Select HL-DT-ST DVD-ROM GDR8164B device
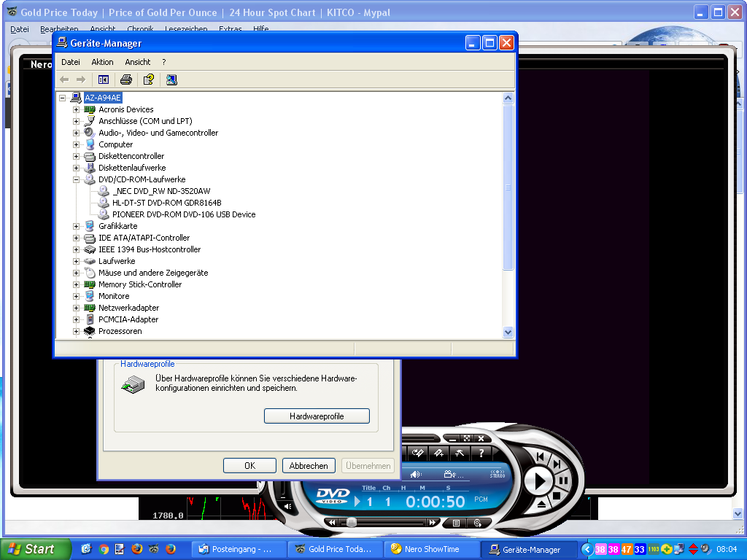Screen dimensions: 747x560 coord(167,203)
